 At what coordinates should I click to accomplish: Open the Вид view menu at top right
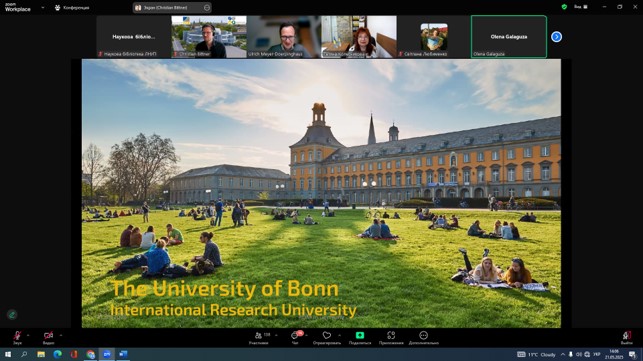581,7
